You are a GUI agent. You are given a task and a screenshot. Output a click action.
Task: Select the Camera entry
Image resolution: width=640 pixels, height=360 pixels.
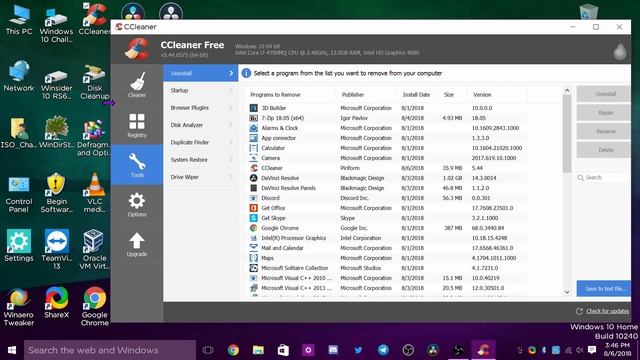tap(386, 158)
